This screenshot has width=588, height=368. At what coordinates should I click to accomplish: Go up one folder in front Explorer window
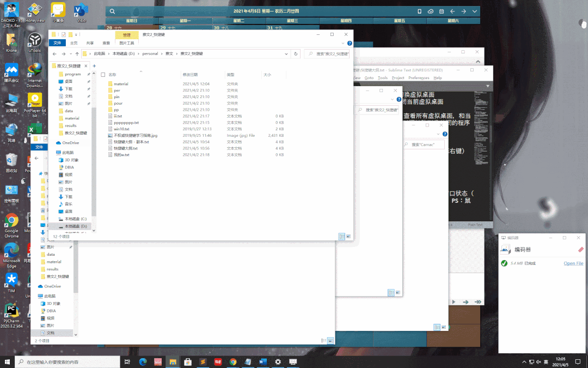click(x=77, y=53)
